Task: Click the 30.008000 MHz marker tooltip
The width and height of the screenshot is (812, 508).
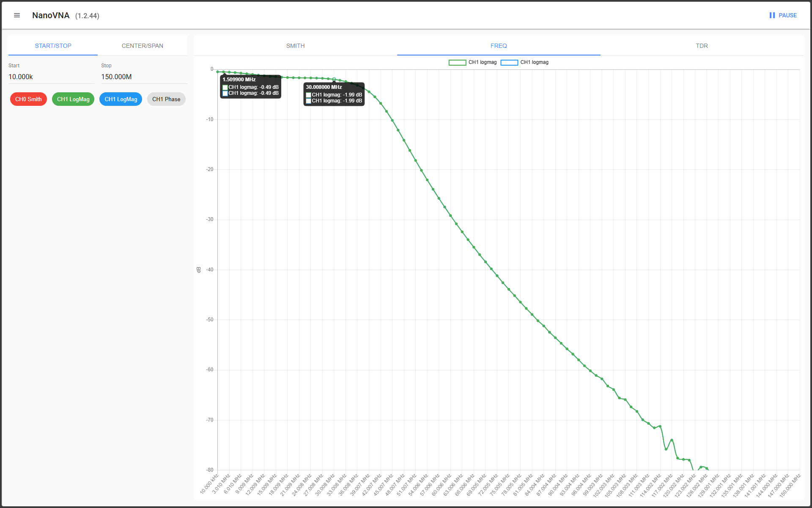Action: (334, 94)
